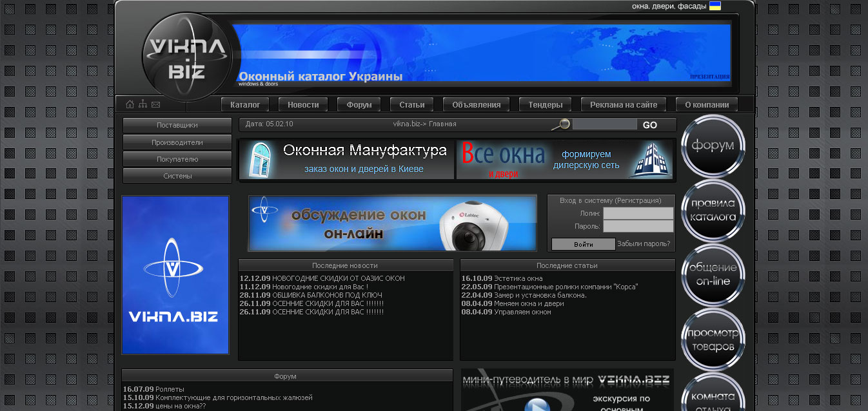
Task: Focus the Пароль input field
Action: [x=638, y=226]
